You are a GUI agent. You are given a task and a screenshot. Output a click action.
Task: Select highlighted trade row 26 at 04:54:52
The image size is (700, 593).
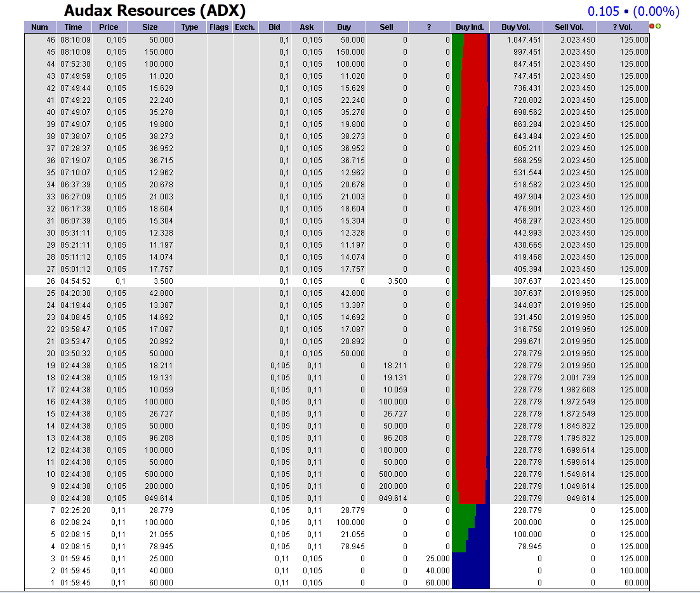point(254,281)
